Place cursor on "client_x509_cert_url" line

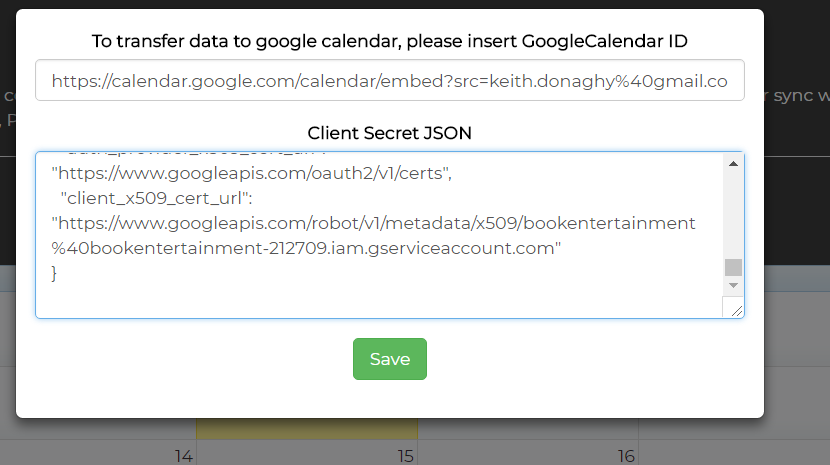(157, 198)
